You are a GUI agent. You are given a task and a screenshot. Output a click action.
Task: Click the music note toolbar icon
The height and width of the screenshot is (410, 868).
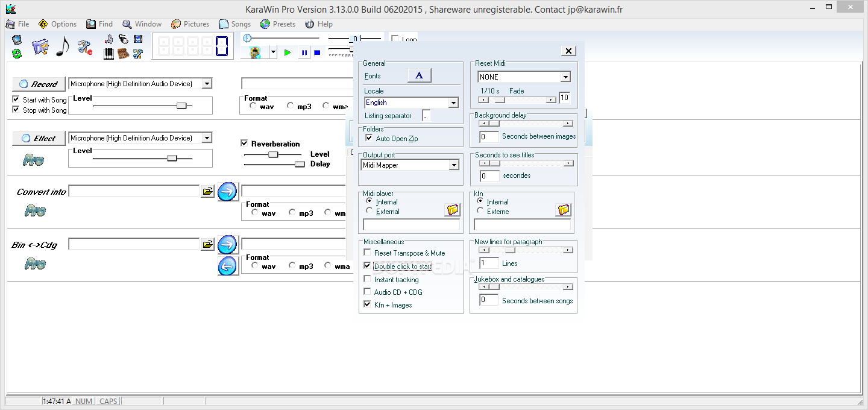[x=62, y=46]
